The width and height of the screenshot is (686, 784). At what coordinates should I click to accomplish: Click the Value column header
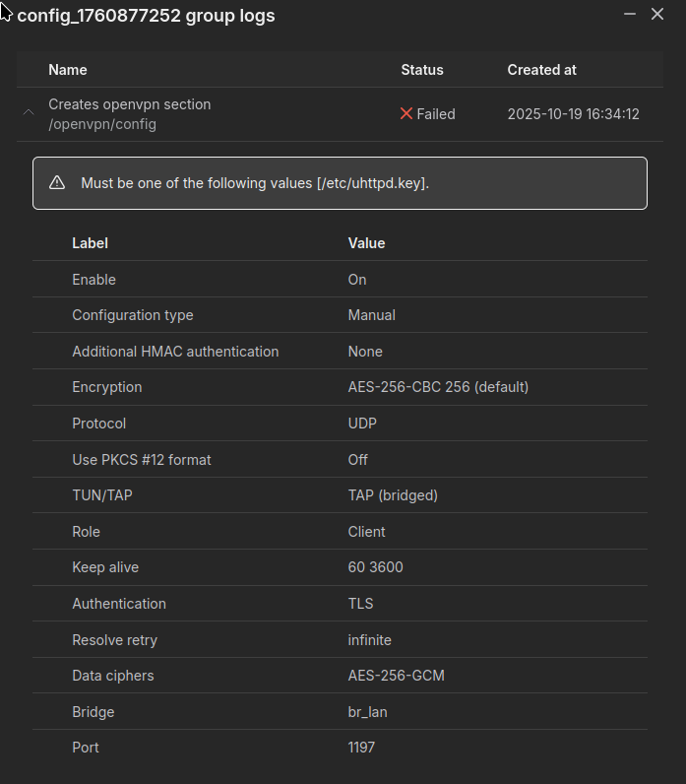tap(366, 243)
